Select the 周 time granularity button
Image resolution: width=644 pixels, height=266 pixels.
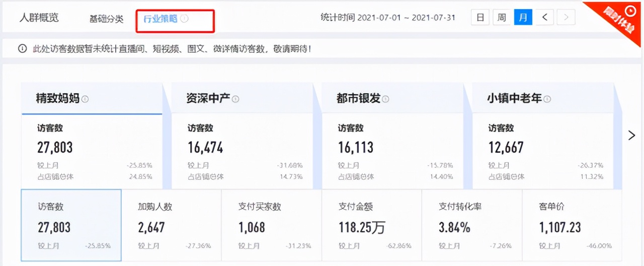(502, 18)
